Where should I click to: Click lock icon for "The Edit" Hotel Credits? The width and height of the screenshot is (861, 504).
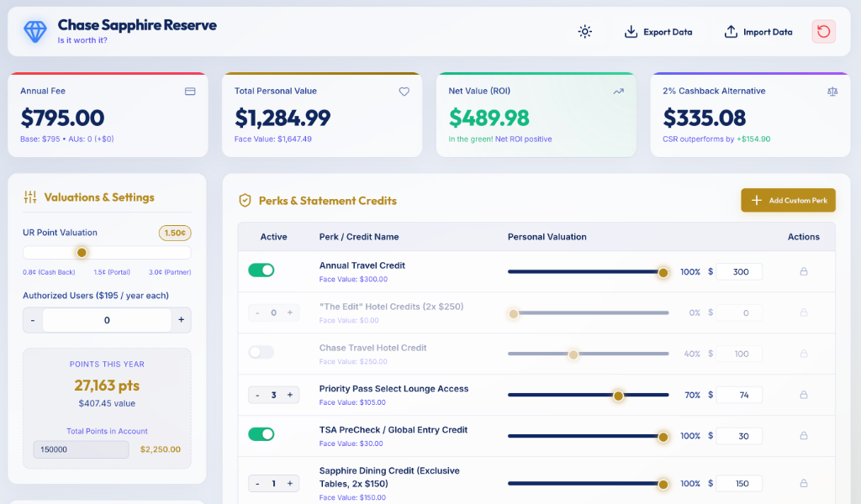point(803,312)
